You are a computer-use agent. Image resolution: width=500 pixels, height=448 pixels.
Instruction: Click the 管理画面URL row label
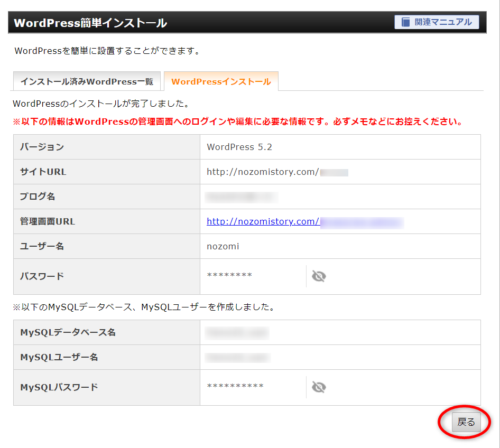pyautogui.click(x=48, y=221)
